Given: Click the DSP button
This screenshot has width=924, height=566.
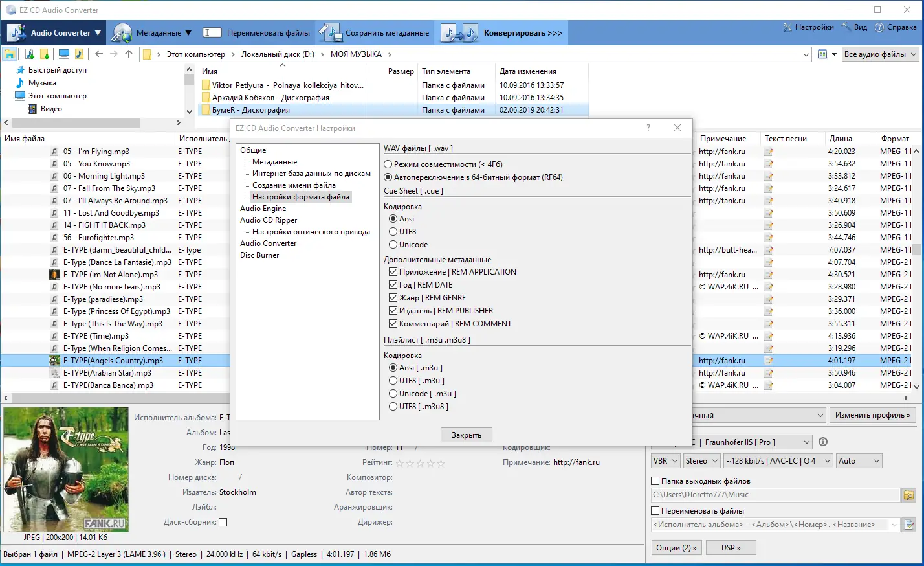Looking at the screenshot, I should coord(731,548).
